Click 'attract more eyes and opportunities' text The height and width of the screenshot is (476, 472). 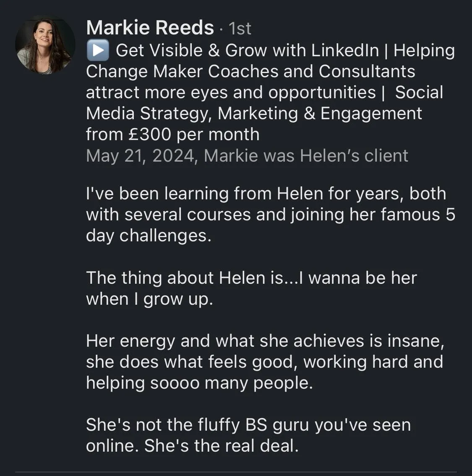[231, 93]
